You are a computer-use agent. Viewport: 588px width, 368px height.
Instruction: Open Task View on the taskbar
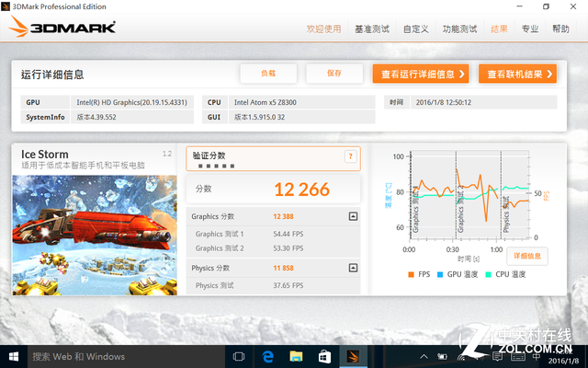[x=239, y=356]
